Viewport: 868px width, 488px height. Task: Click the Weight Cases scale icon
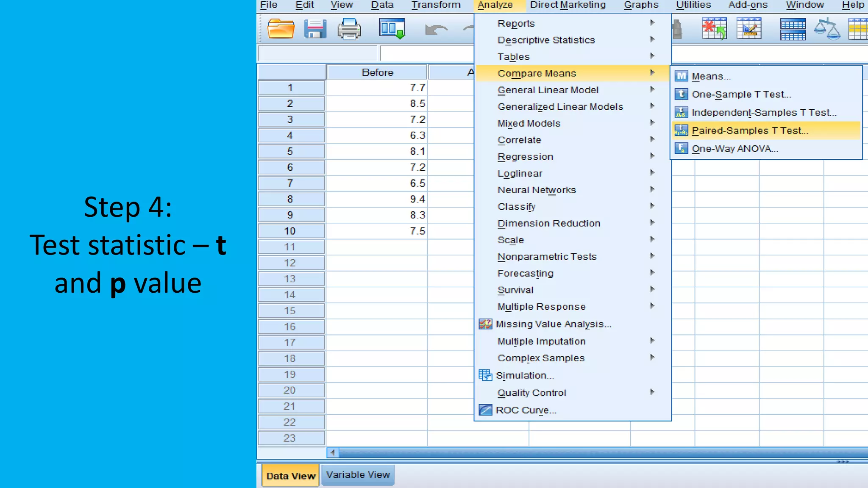(826, 29)
